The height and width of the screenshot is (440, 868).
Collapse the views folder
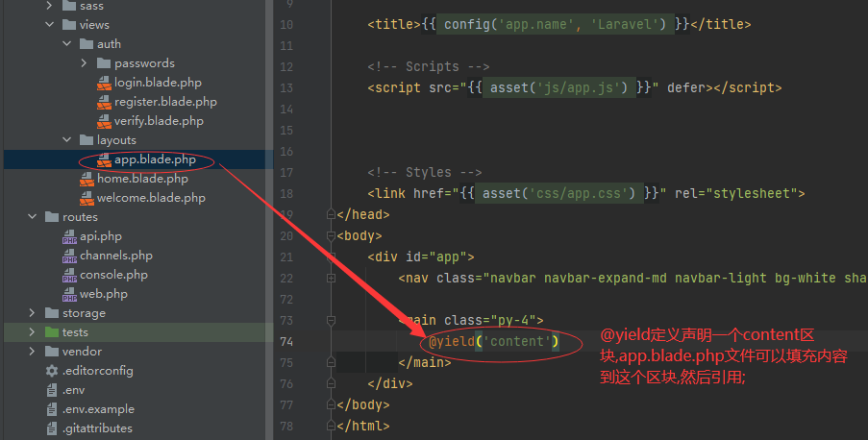point(49,24)
